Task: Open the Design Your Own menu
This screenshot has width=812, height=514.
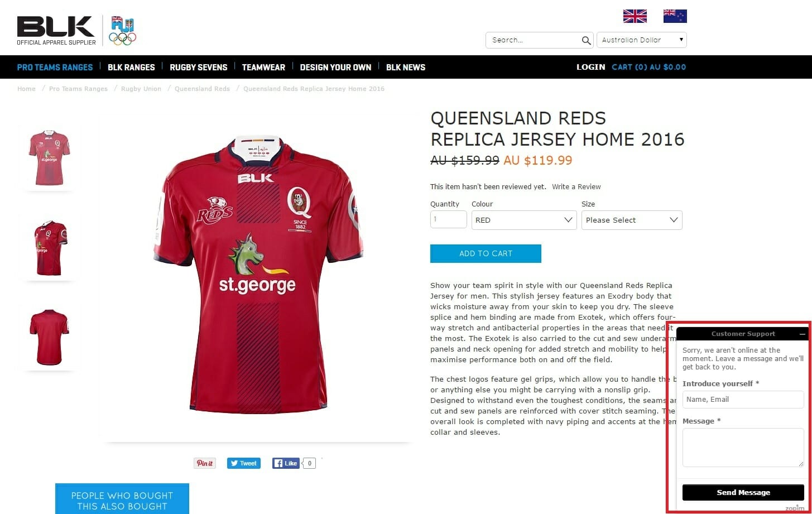Action: [335, 67]
